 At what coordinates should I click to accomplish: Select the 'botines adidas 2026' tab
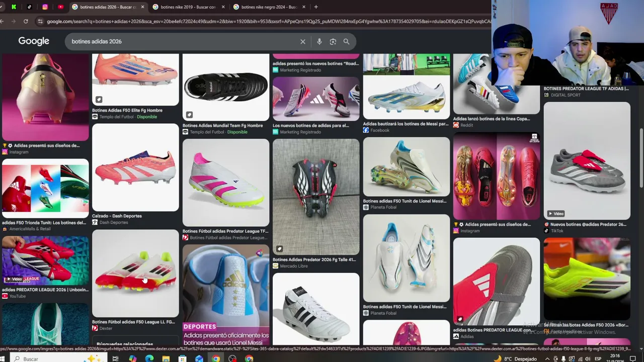[108, 7]
